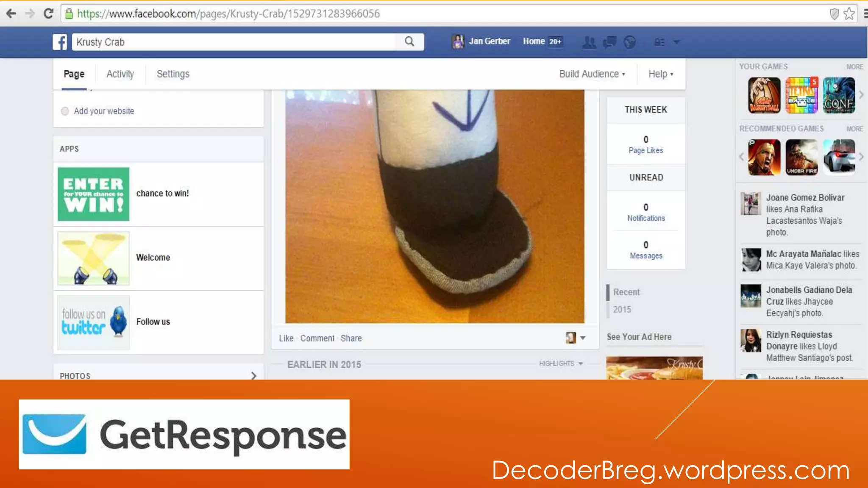The width and height of the screenshot is (868, 488).
Task: Open the first game icon in Your Games
Action: 764,95
